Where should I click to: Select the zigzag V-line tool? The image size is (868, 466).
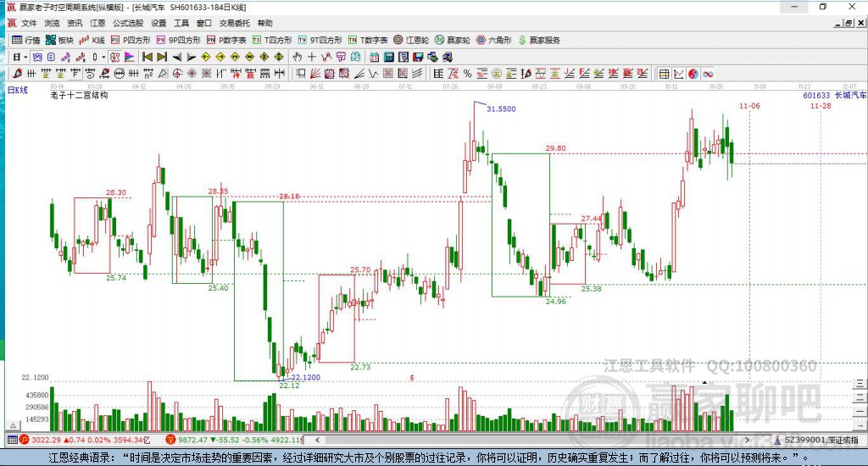point(373,74)
